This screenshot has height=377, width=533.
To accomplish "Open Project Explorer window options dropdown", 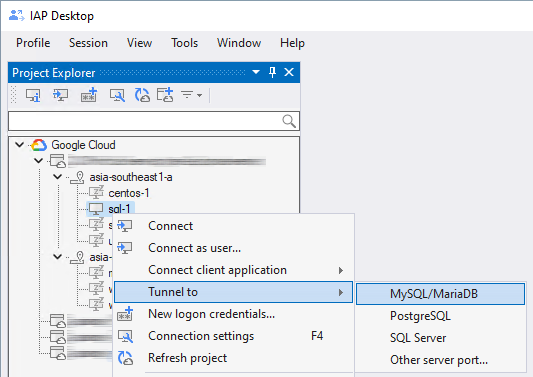I will click(256, 72).
